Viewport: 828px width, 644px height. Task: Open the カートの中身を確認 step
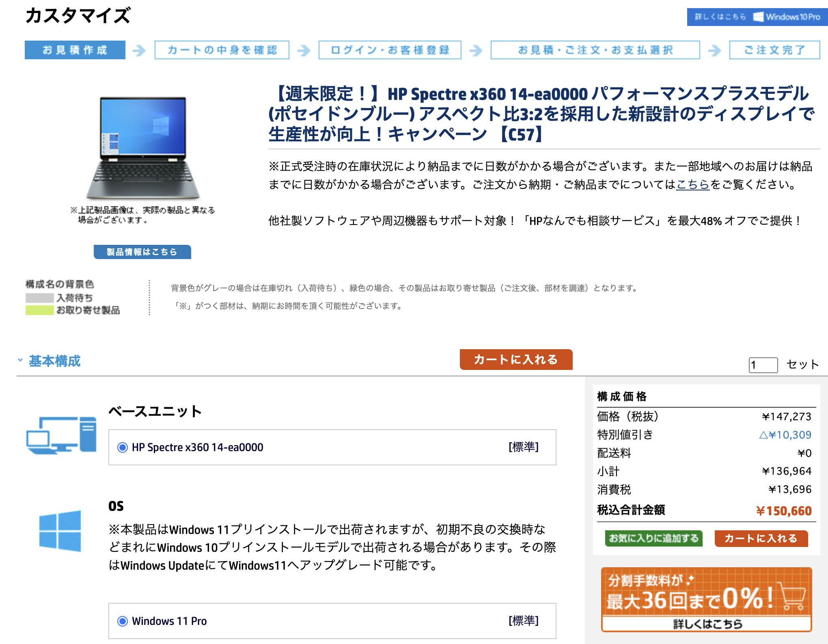click(222, 50)
